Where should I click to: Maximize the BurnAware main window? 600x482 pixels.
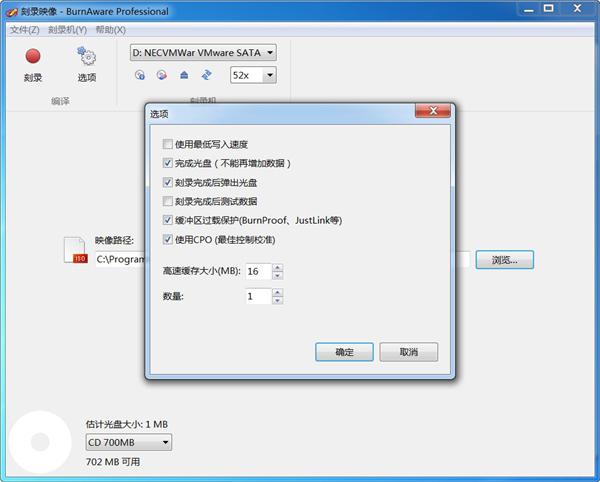click(x=549, y=8)
